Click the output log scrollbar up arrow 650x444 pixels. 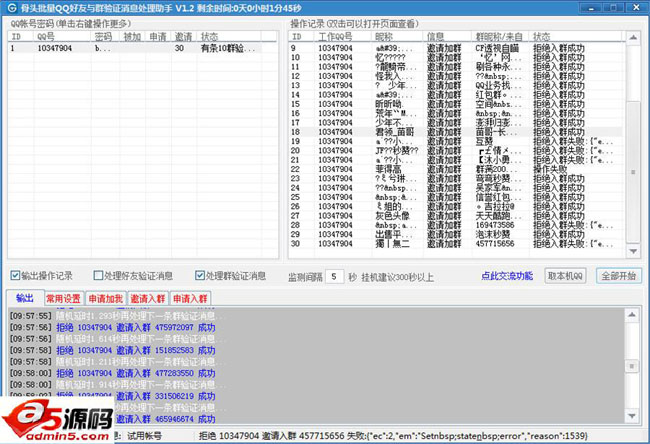(630, 314)
